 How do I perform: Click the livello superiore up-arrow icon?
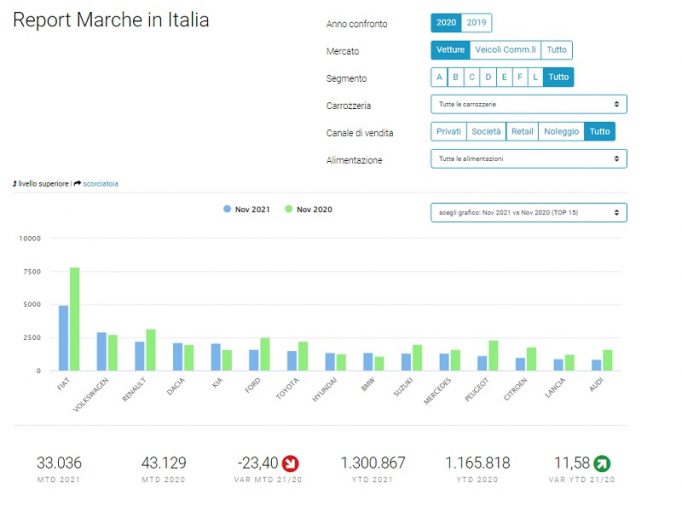point(15,184)
